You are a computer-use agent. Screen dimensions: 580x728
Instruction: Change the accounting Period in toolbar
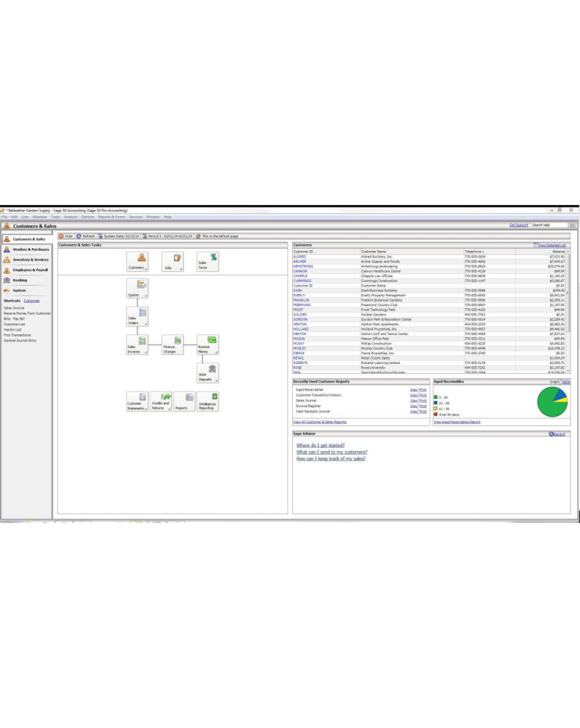click(x=167, y=236)
